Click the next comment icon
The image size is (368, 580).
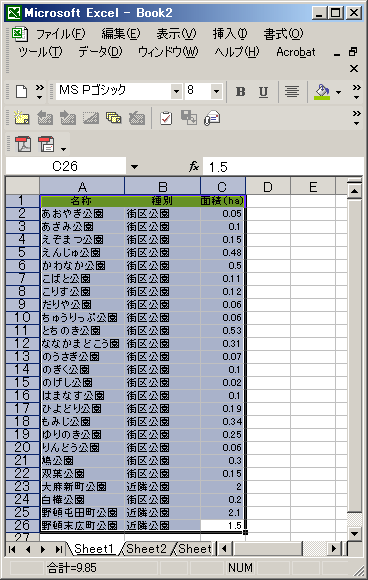click(68, 118)
